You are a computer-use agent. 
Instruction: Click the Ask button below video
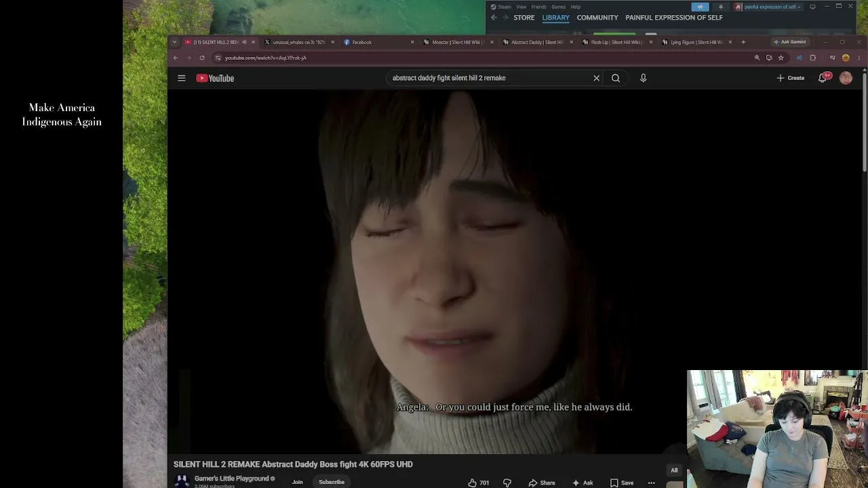tap(583, 483)
